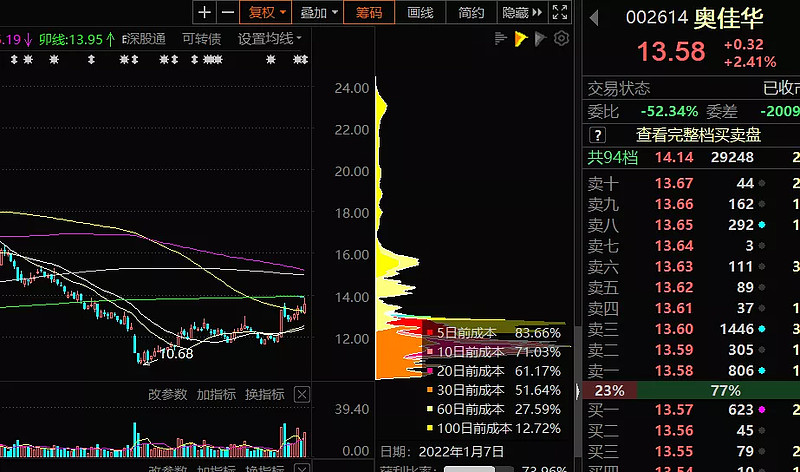Click the 隐藏 hide panel button
The height and width of the screenshot is (472, 800).
(x=521, y=12)
